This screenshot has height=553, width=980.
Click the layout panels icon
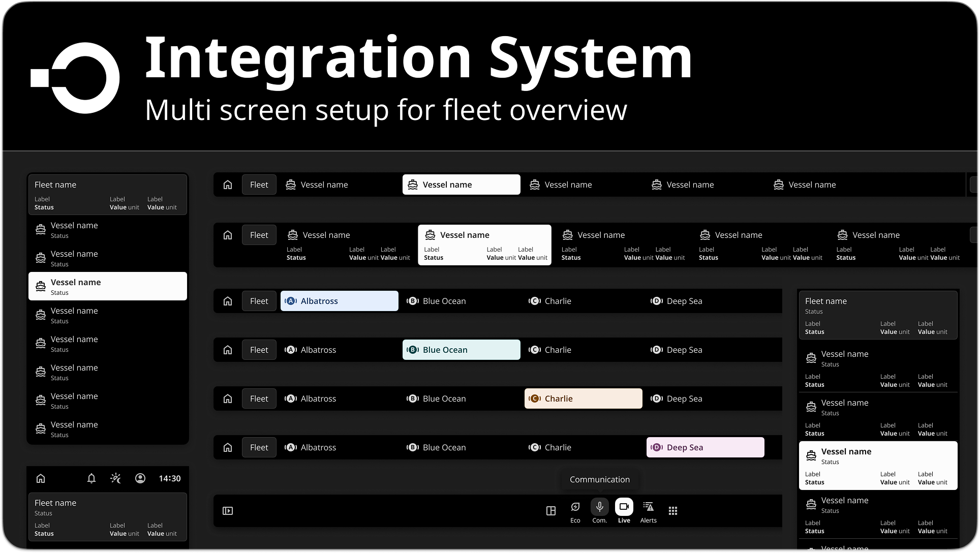pos(550,511)
